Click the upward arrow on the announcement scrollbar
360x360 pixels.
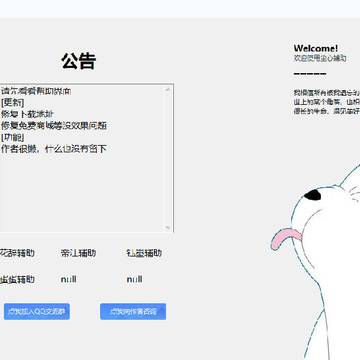(x=168, y=89)
